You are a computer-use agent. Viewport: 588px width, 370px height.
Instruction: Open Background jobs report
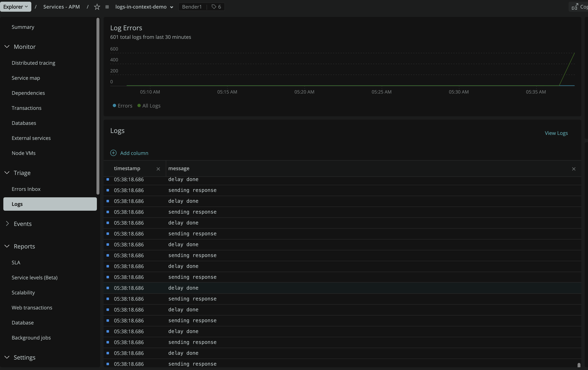coord(31,337)
